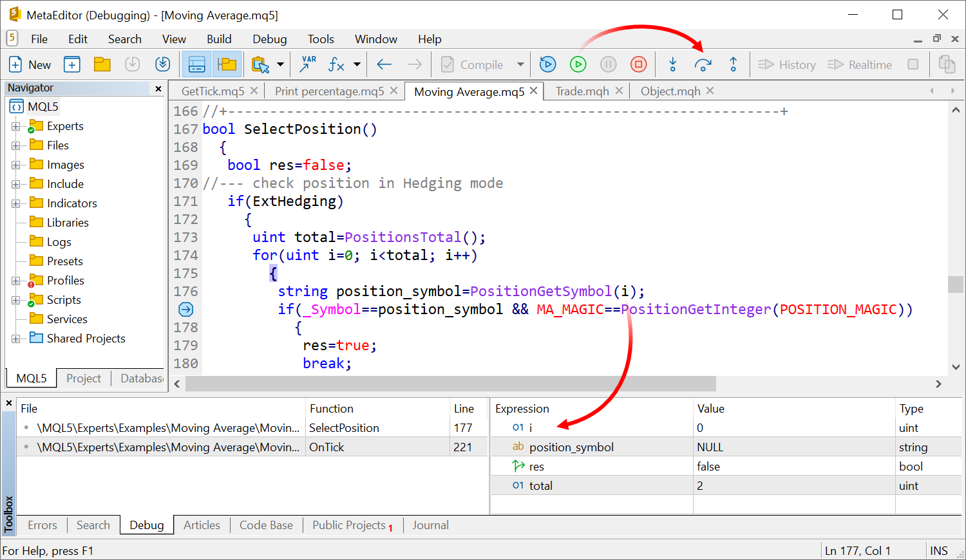Click the navigate back arrow icon

click(384, 64)
